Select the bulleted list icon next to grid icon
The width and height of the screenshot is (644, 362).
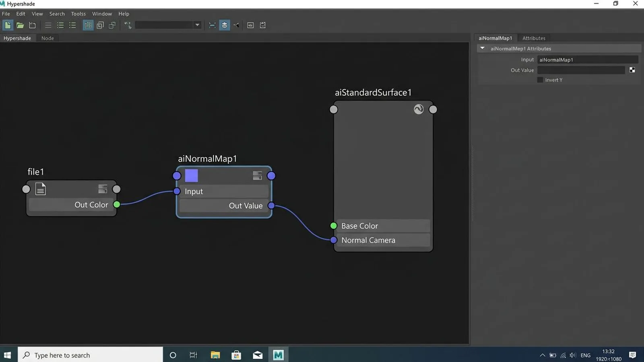(72, 25)
